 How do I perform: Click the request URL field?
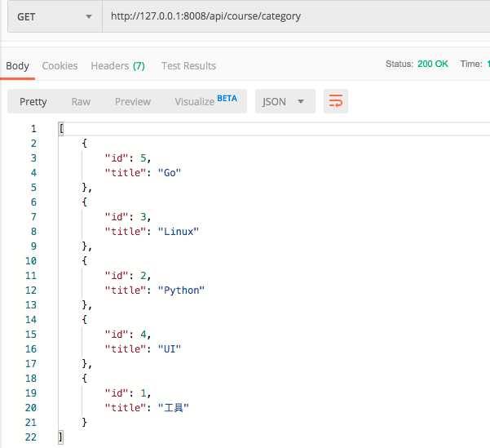[x=294, y=16]
